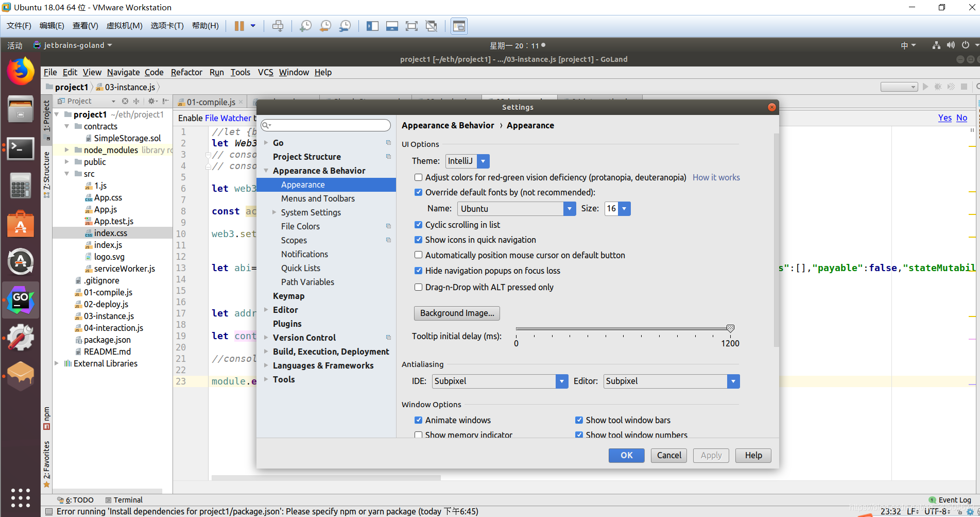Screen dimensions: 980x517
Task: Click Cancel in Settings dialog
Action: (x=669, y=456)
